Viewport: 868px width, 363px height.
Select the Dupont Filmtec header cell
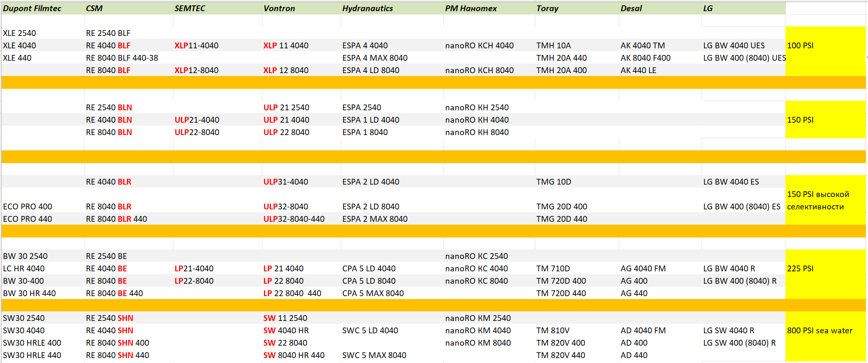32,8
